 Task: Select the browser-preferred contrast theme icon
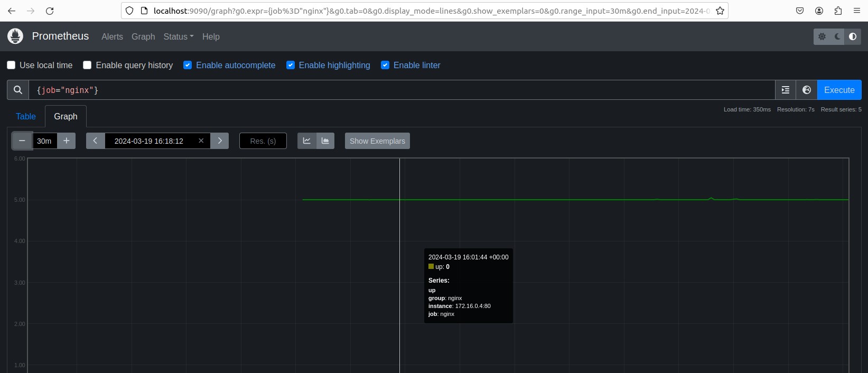coord(853,36)
